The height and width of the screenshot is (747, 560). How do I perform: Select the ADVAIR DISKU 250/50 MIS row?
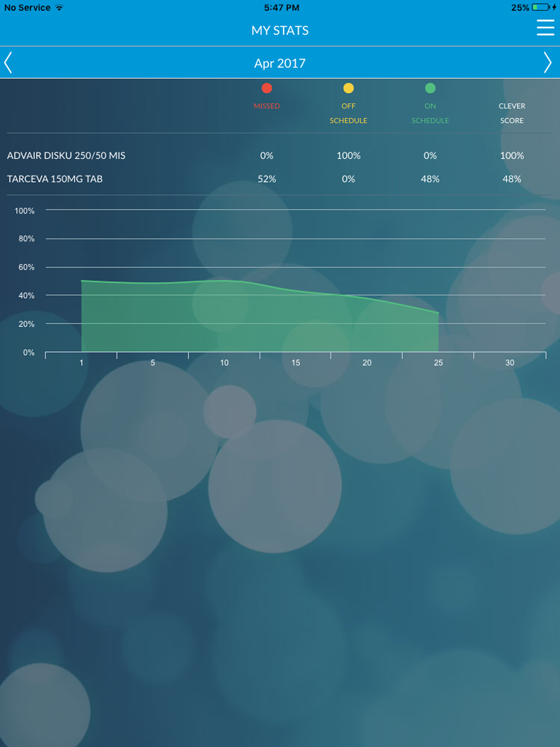[280, 156]
